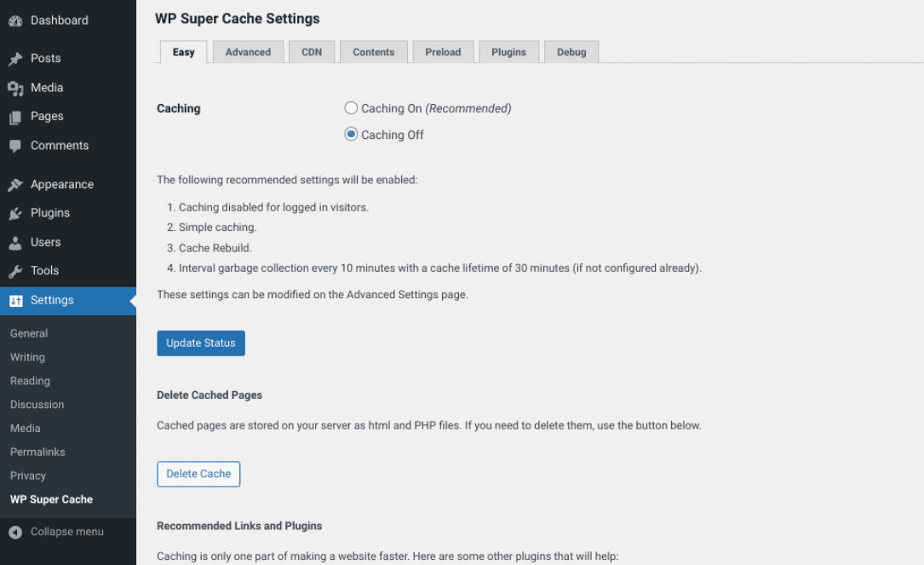Select the Caching Off radio button
The width and height of the screenshot is (924, 565).
(x=351, y=134)
